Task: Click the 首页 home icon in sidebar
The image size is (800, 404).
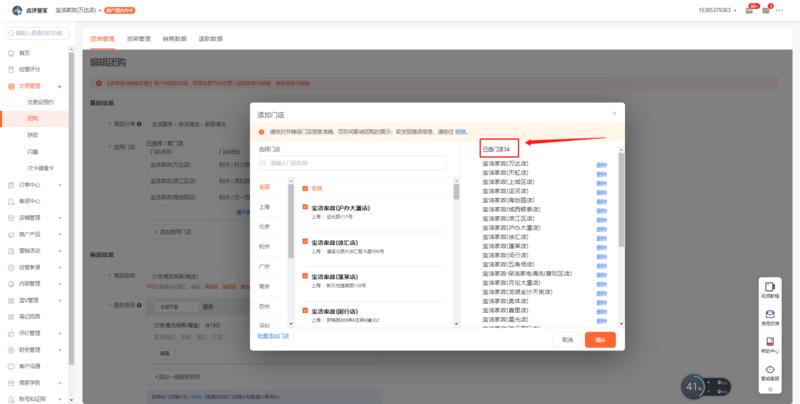Action: (11, 53)
